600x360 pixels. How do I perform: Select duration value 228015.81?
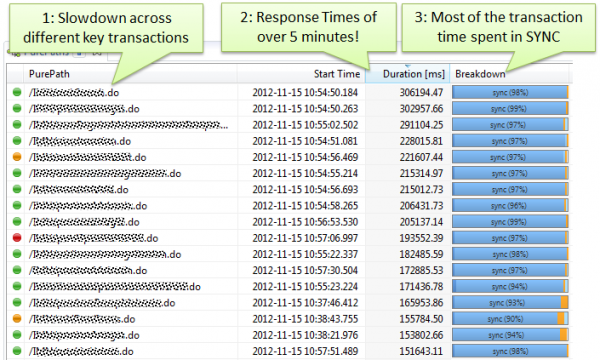pyautogui.click(x=421, y=141)
